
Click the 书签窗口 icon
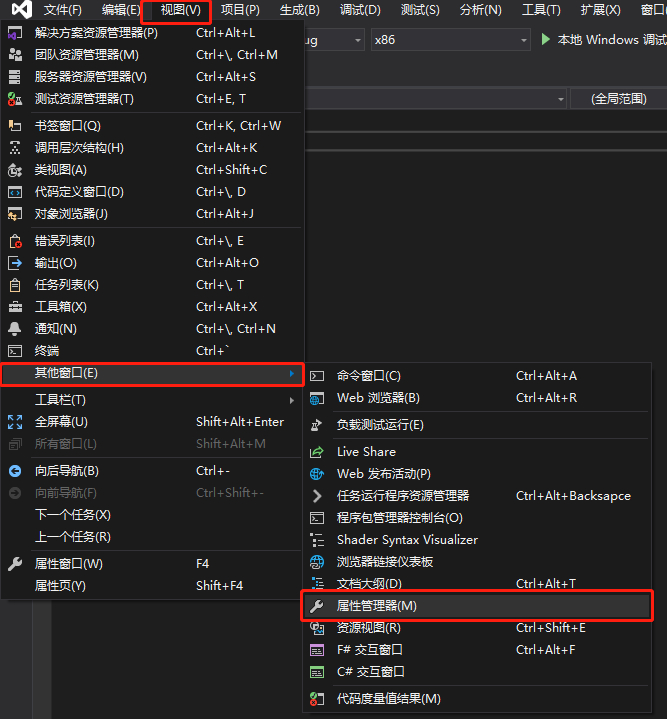(x=15, y=126)
